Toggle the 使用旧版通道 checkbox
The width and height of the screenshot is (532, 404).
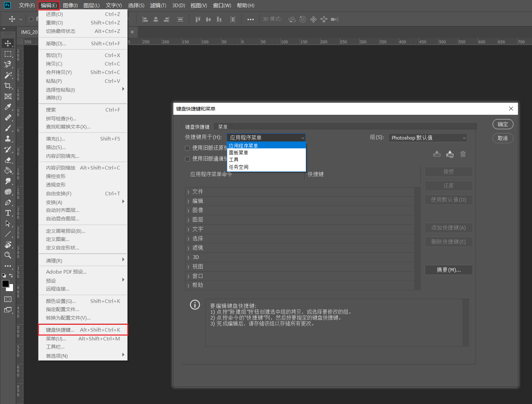click(187, 159)
